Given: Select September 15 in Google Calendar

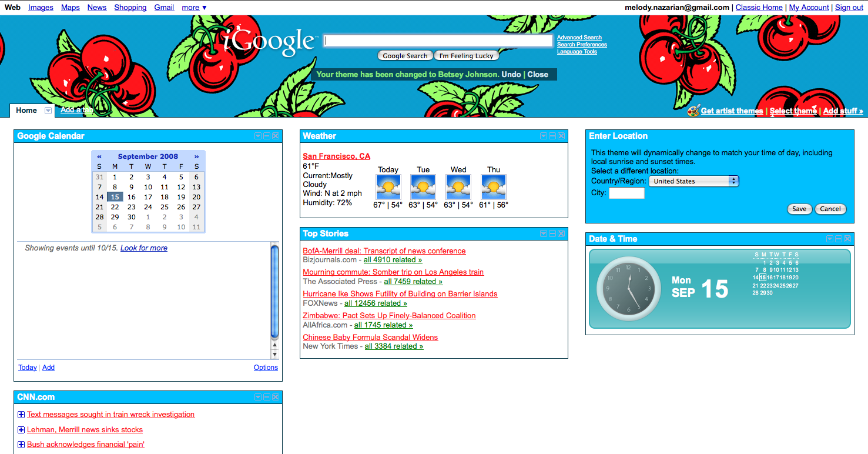Looking at the screenshot, I should coord(115,197).
